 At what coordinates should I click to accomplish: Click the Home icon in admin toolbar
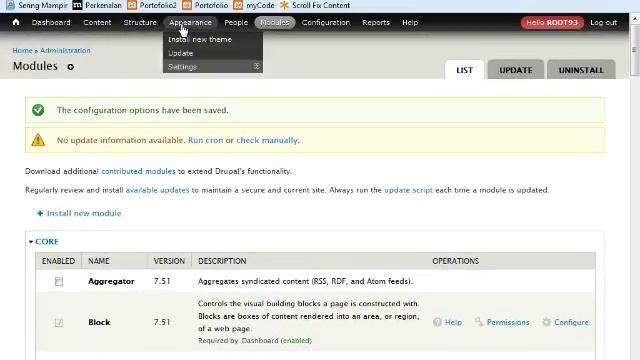click(16, 22)
